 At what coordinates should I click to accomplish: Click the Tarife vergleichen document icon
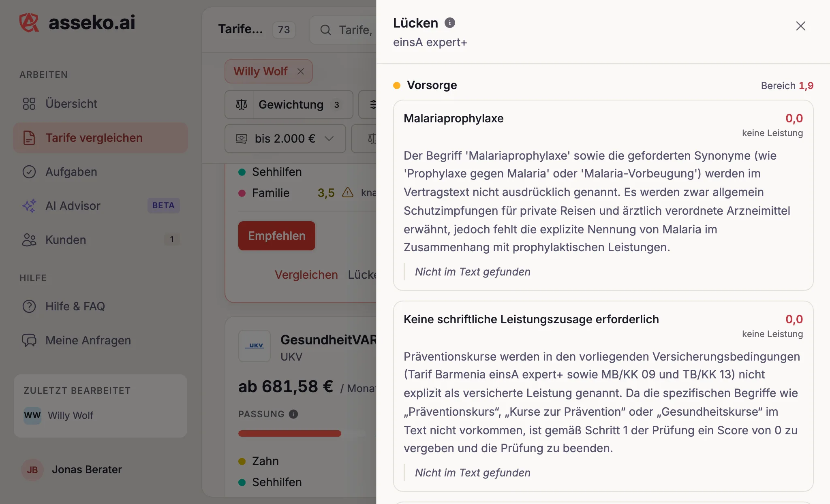pyautogui.click(x=29, y=138)
